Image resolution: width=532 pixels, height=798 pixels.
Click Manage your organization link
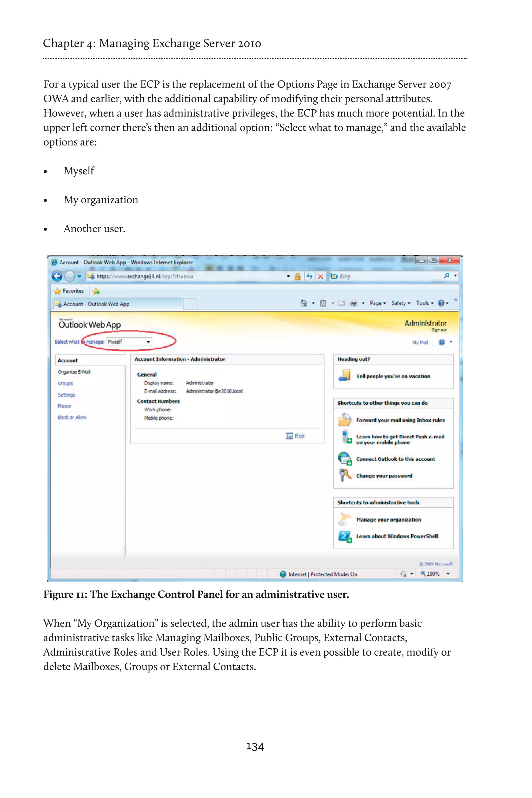pyautogui.click(x=389, y=520)
